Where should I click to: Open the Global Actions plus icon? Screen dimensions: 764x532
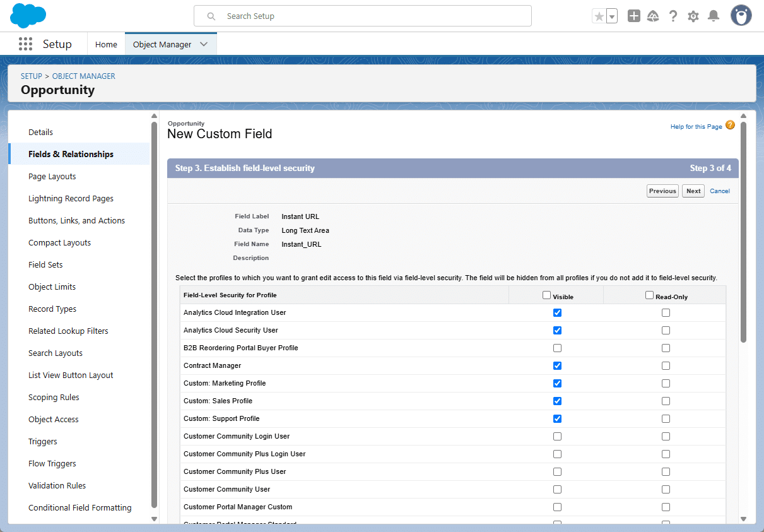click(x=634, y=16)
